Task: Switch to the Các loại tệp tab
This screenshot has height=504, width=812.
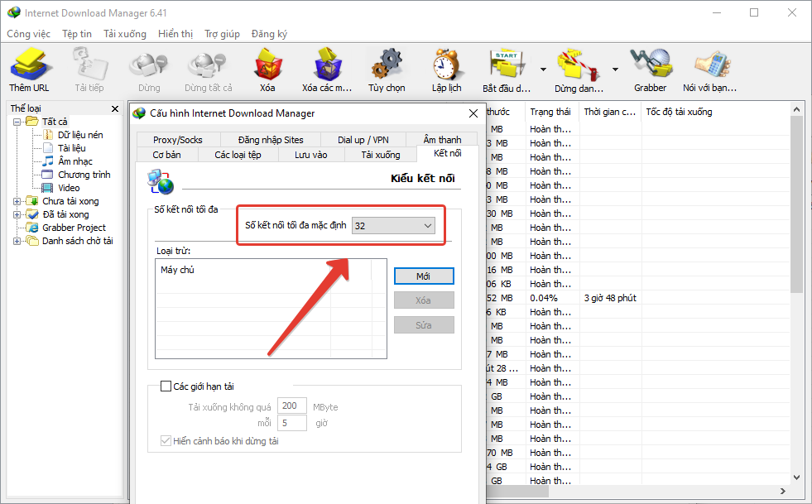Action: pos(238,155)
